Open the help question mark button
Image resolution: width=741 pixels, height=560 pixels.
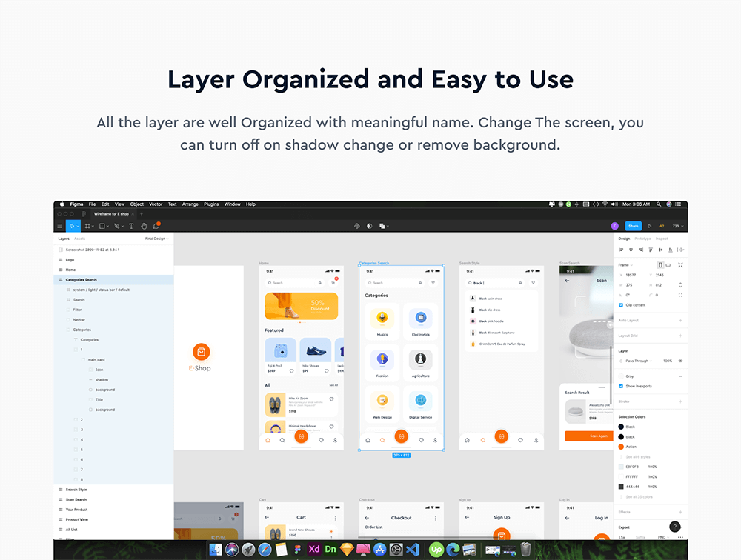(x=675, y=527)
